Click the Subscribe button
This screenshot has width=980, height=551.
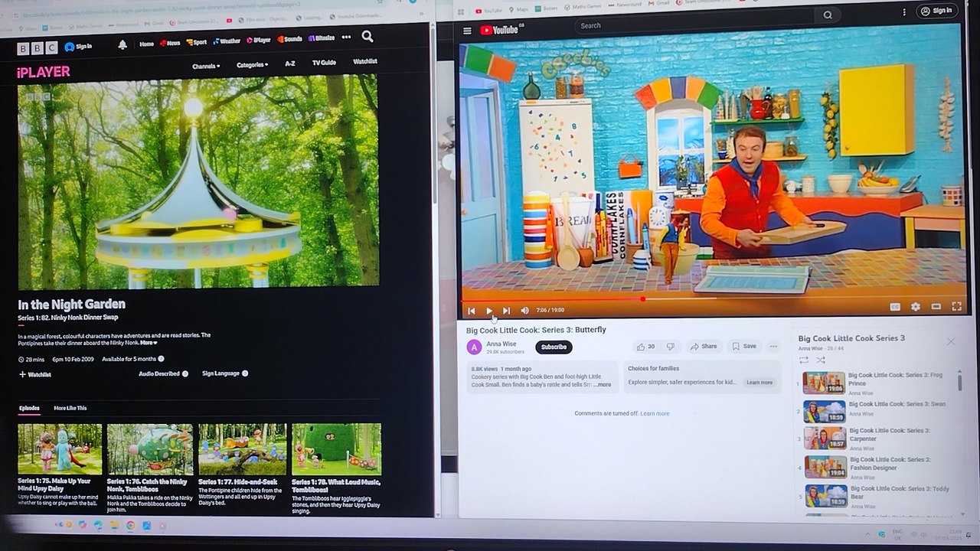tap(554, 347)
